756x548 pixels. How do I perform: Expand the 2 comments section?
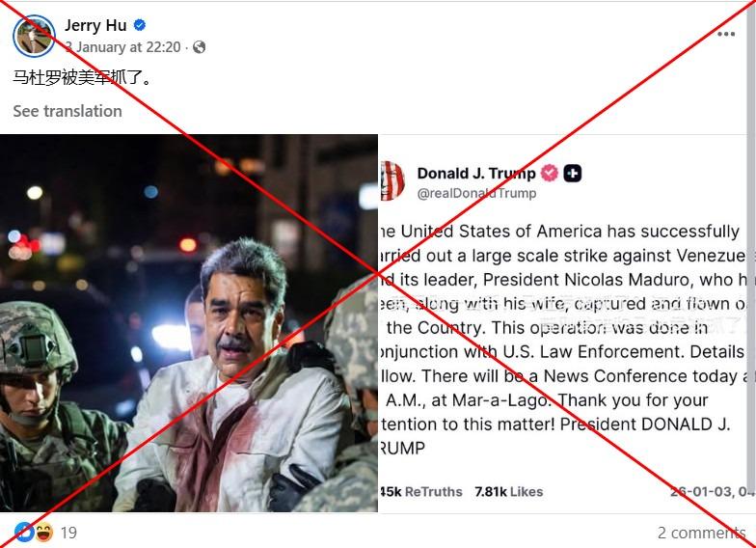click(701, 532)
